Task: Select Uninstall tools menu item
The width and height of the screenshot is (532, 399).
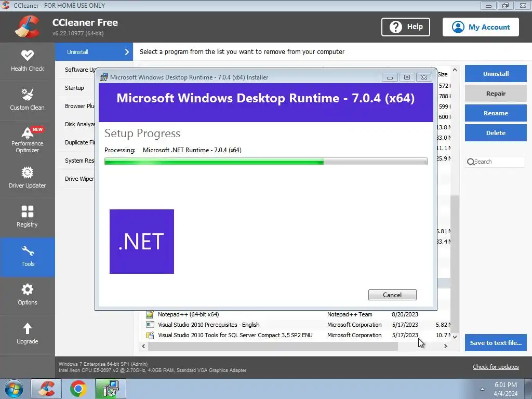Action: click(94, 52)
